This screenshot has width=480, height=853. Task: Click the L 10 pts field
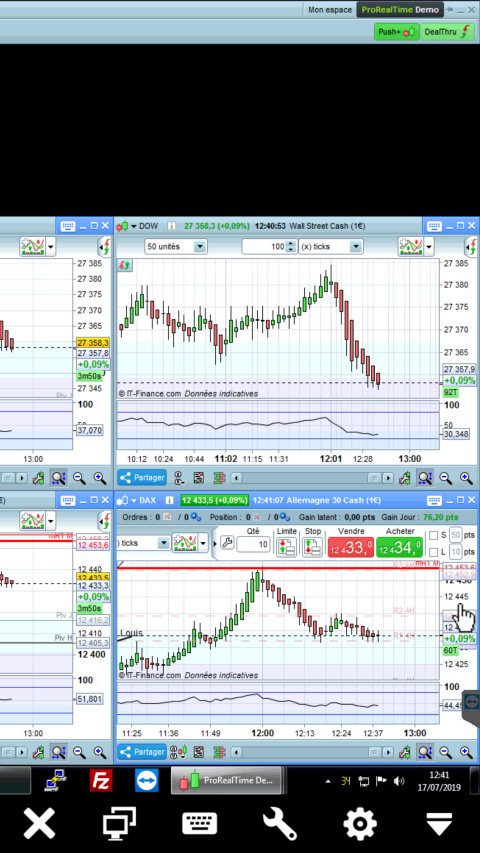[x=456, y=552]
